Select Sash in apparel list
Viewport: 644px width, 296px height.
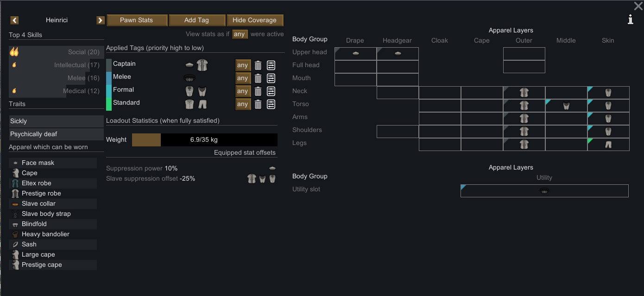pos(53,244)
